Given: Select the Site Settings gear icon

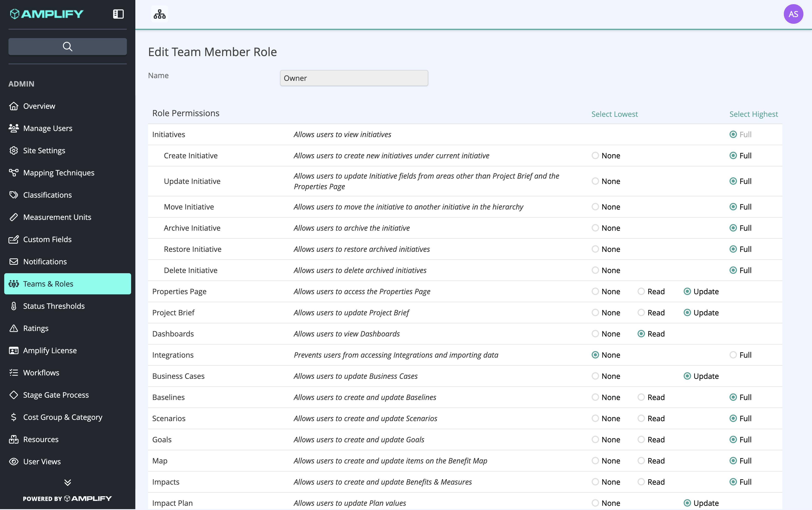Looking at the screenshot, I should pos(14,150).
